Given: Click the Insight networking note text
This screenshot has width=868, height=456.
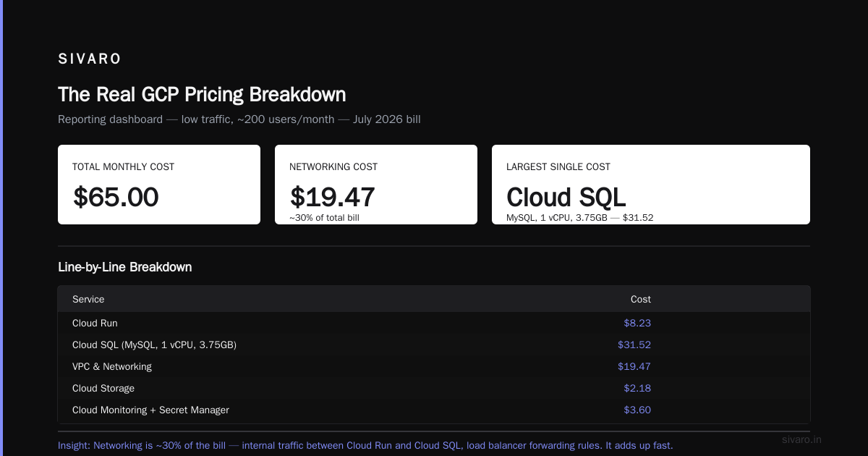Looking at the screenshot, I should (365, 445).
